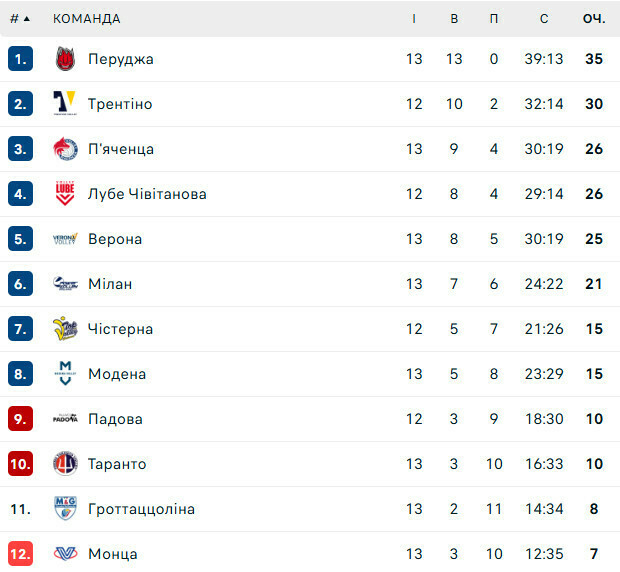Open the Гроттаццоліна team link
The width and height of the screenshot is (620, 572).
point(141,509)
